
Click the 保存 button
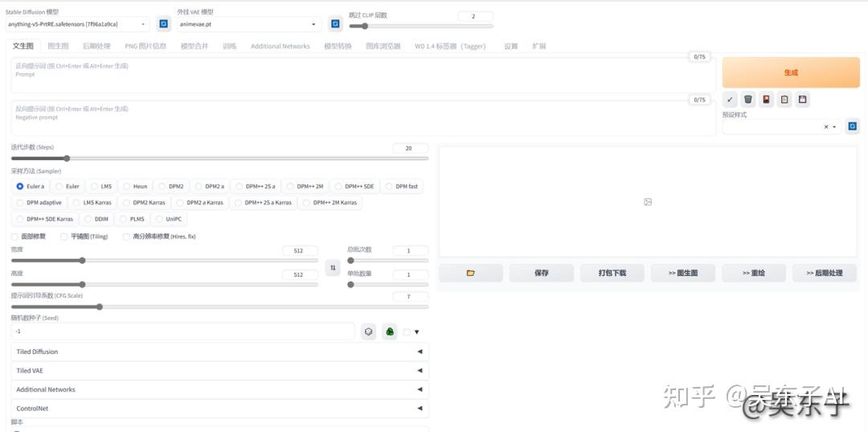pyautogui.click(x=542, y=273)
